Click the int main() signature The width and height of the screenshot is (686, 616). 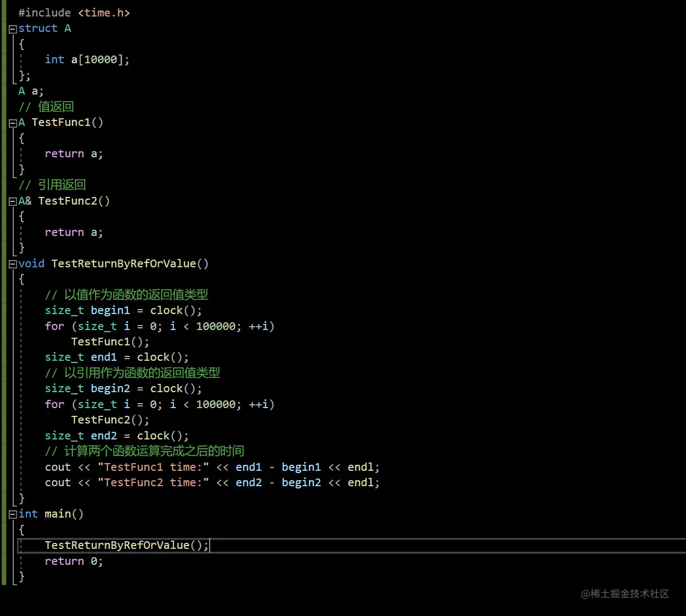[x=51, y=514]
